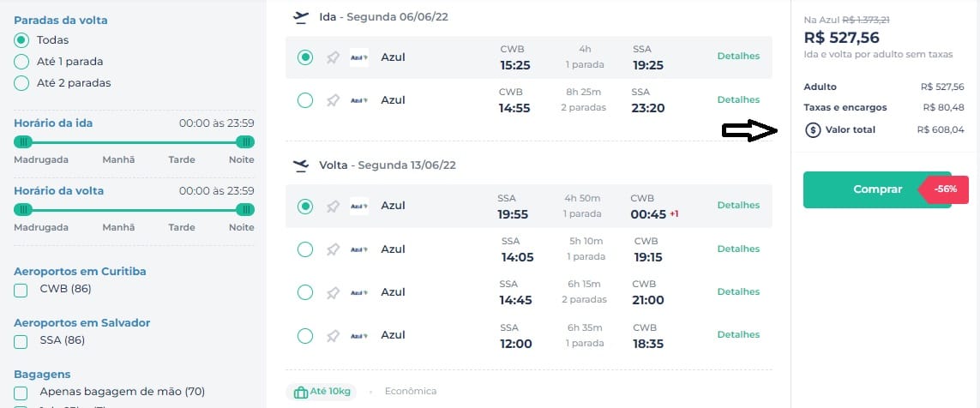Click left handle of Horário da ida slider
This screenshot has height=408, width=980.
[x=23, y=141]
